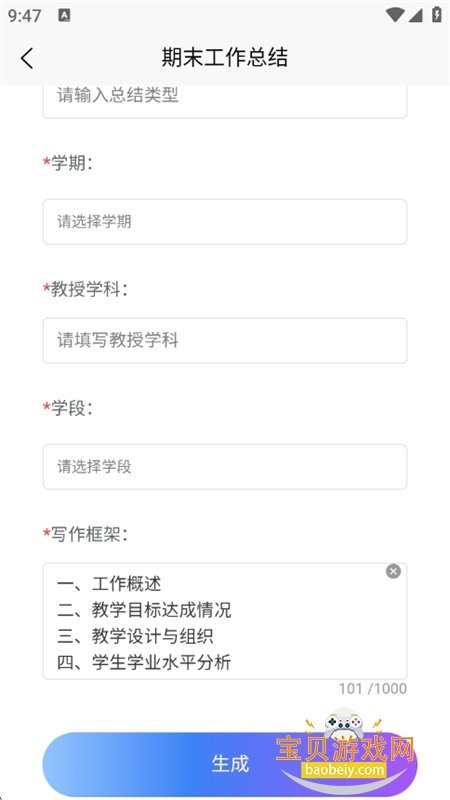Place cursor on line 四、学生学业水平分析

[x=144, y=662]
